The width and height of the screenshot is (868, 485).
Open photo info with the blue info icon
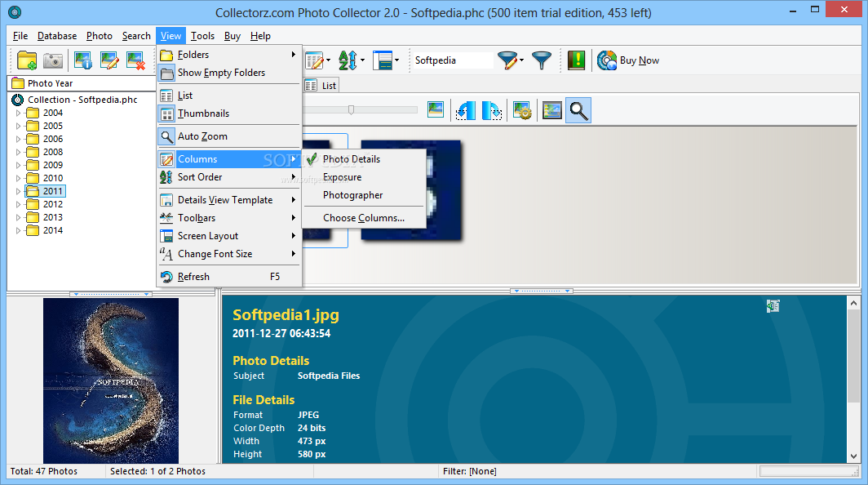pyautogui.click(x=83, y=60)
